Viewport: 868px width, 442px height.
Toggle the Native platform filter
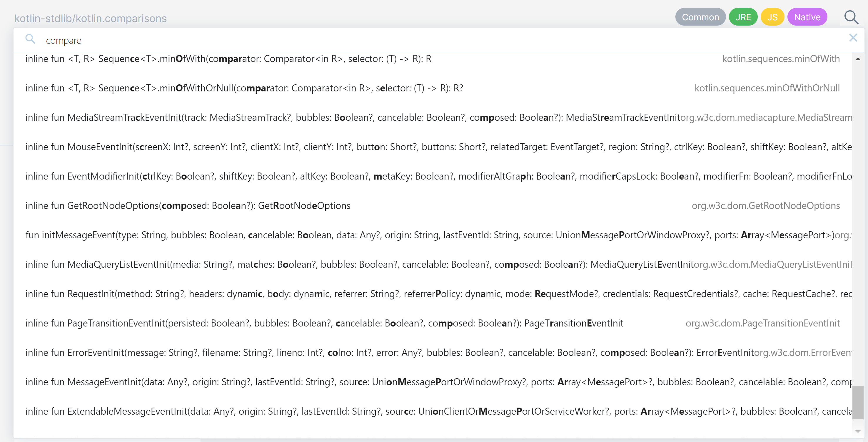coord(807,16)
